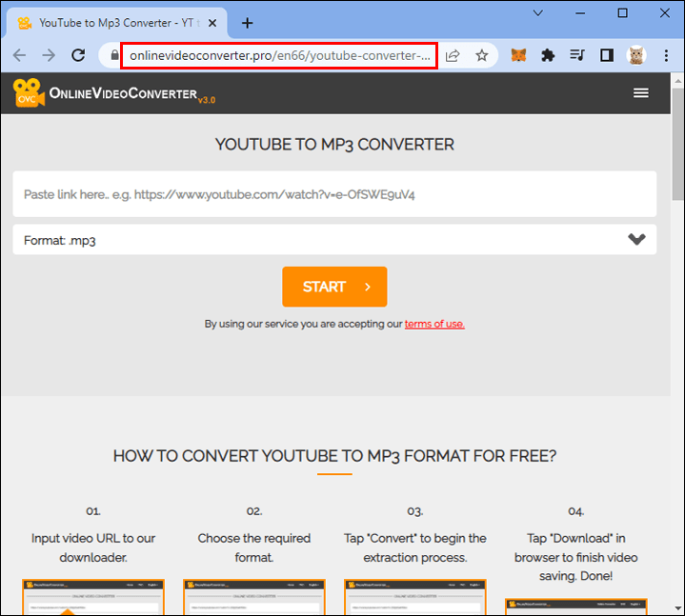View site security lock info
The image size is (685, 616).
tap(114, 55)
